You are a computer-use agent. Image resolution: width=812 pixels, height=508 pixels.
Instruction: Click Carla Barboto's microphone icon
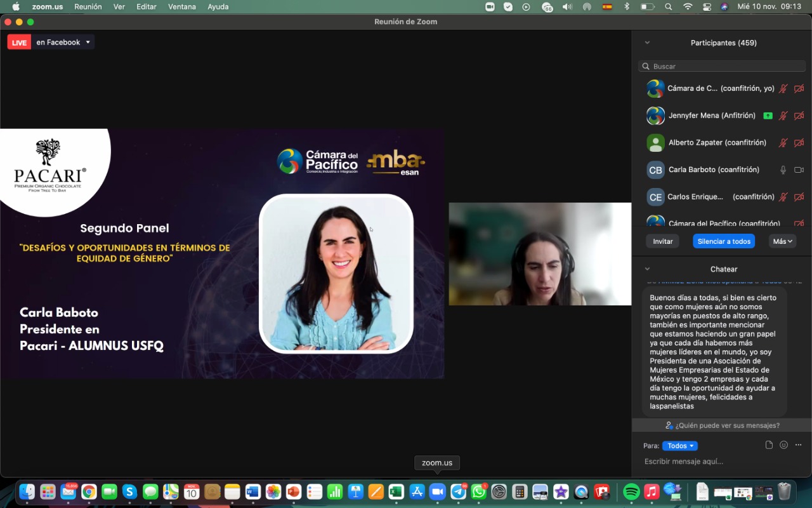(x=783, y=170)
